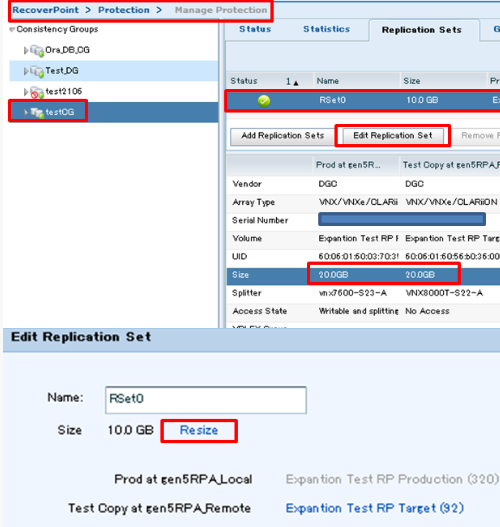Click the Resize link next to size
This screenshot has width=500, height=527.
199,430
